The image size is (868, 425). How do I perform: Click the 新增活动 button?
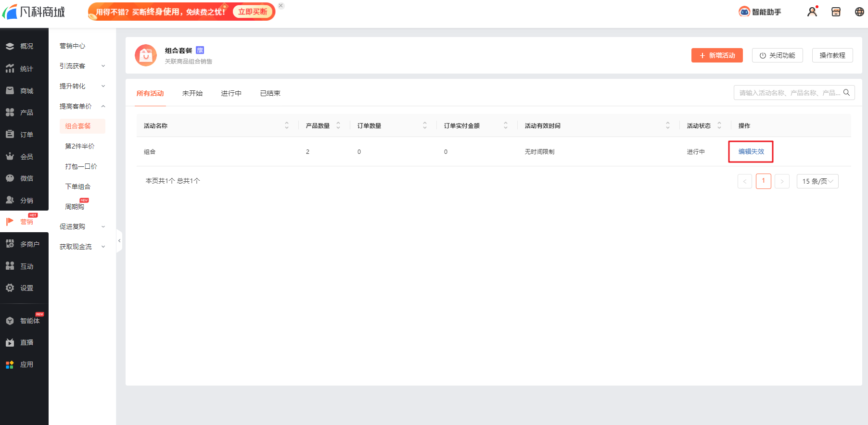coord(717,55)
